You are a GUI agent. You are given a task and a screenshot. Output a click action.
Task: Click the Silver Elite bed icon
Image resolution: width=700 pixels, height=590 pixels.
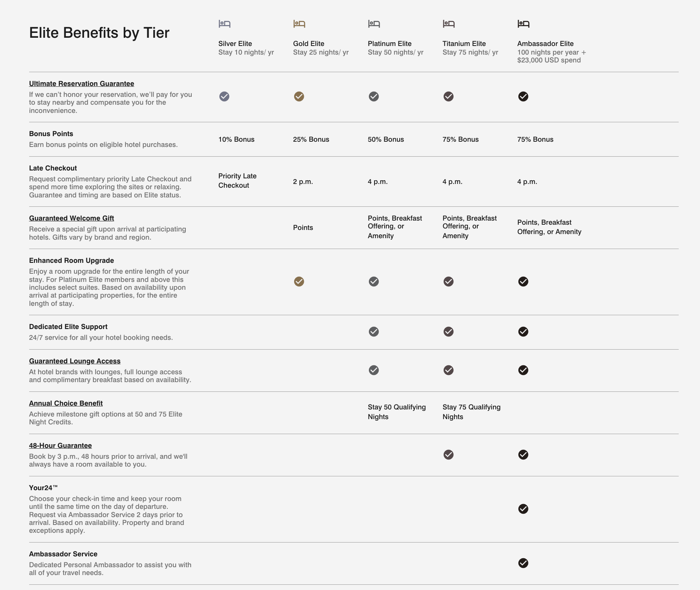(224, 24)
